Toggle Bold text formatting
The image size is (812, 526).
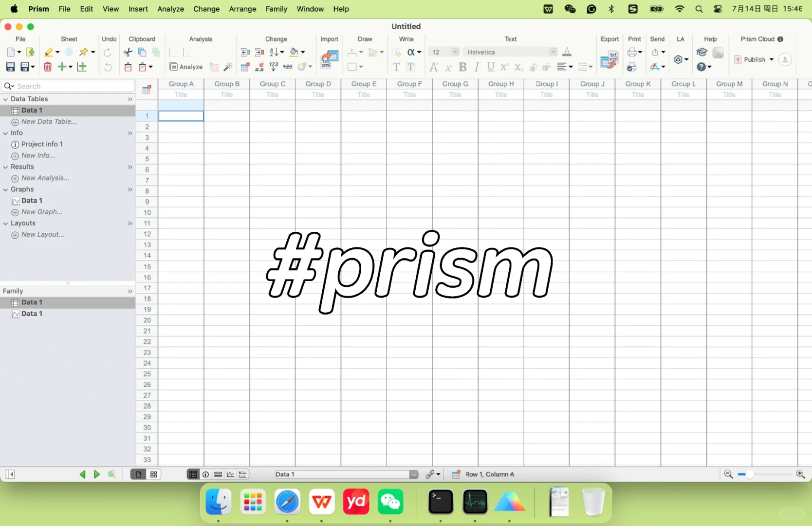[x=463, y=67]
